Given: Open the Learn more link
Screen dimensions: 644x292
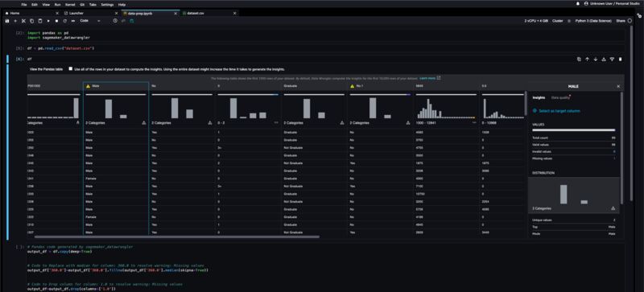Looking at the screenshot, I should [x=427, y=78].
